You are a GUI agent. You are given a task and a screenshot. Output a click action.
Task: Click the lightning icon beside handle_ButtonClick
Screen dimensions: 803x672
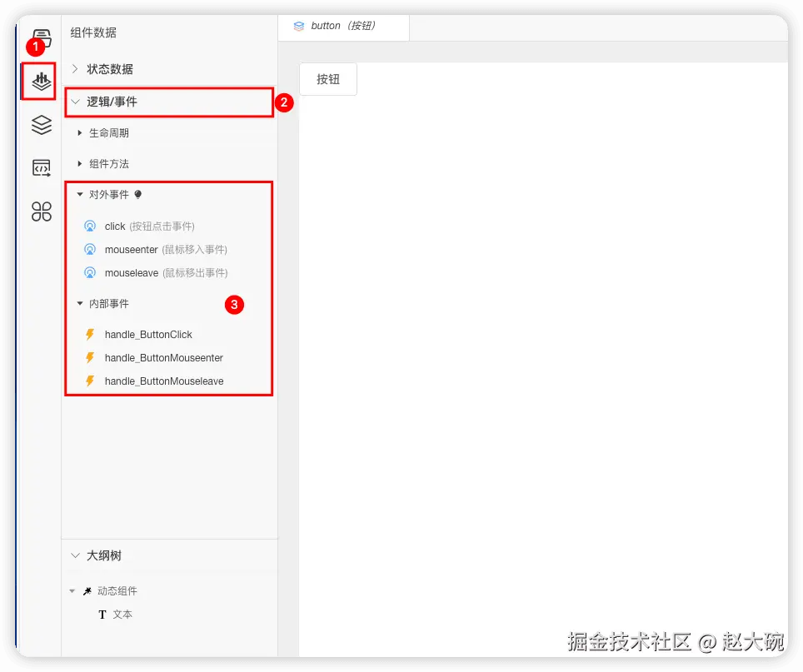pyautogui.click(x=90, y=334)
